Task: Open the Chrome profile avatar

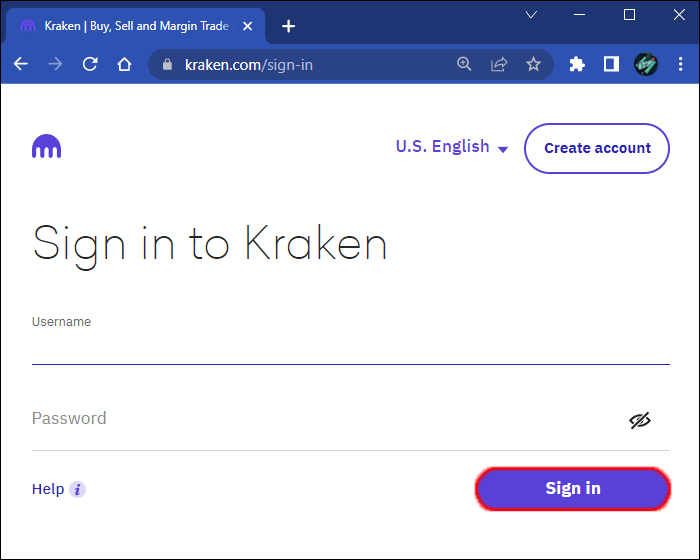Action: pos(646,64)
